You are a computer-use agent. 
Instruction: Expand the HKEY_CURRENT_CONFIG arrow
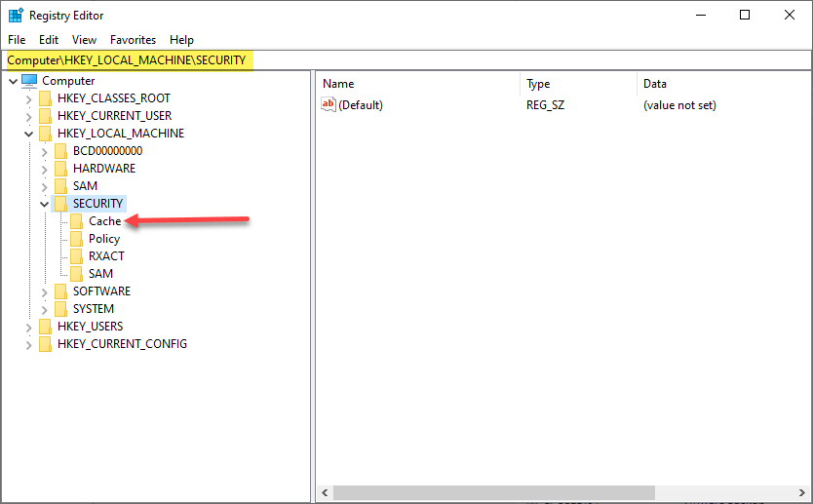[x=28, y=345]
